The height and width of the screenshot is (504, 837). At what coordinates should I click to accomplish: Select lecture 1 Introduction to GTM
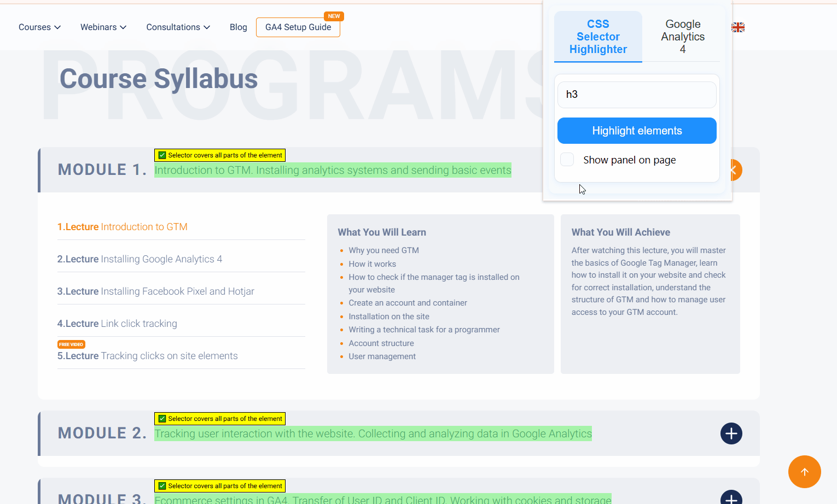(123, 227)
